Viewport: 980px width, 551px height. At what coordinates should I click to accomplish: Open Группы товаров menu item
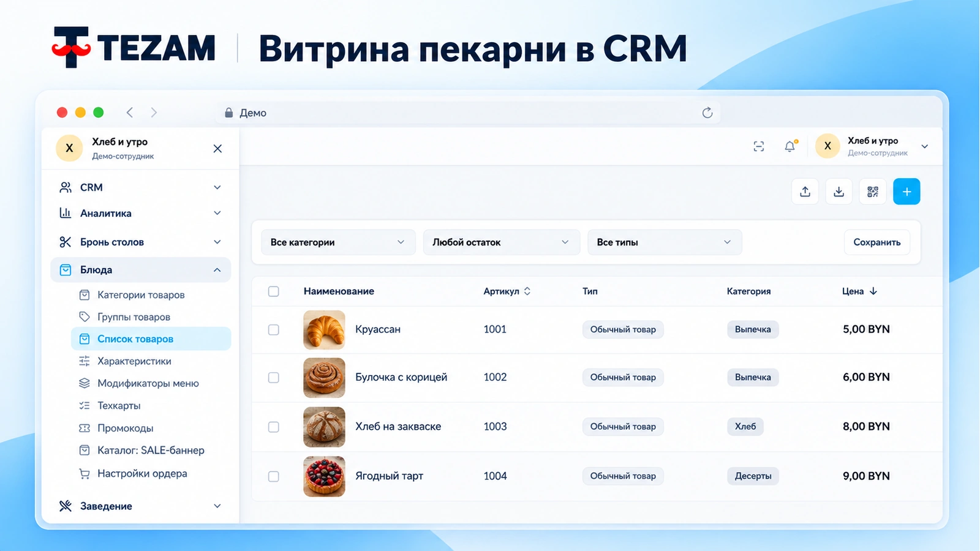click(x=151, y=317)
